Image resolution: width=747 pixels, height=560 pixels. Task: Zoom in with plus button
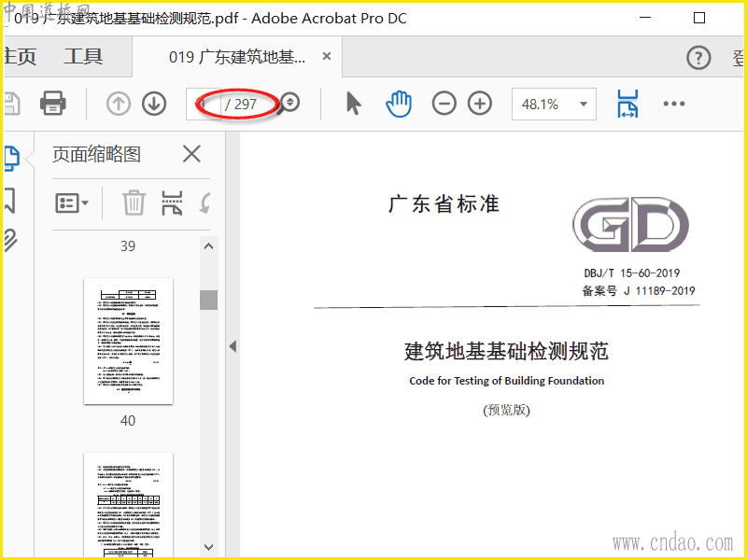pyautogui.click(x=480, y=104)
